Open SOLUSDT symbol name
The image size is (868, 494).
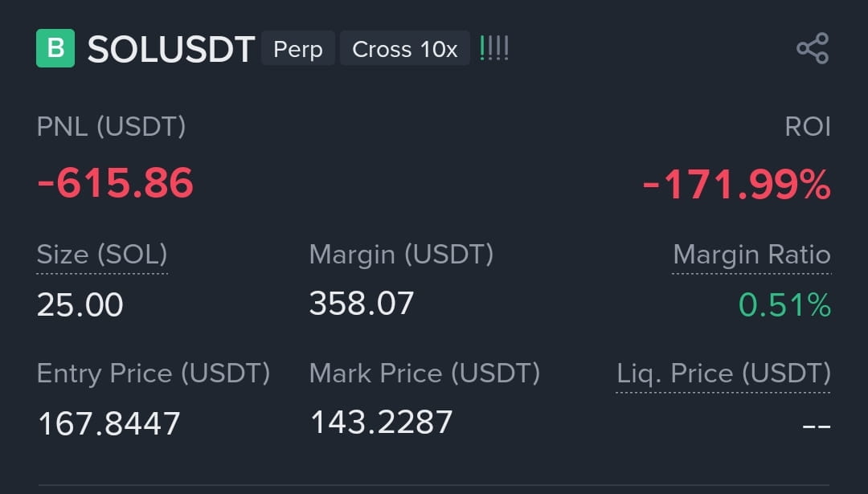(x=171, y=49)
